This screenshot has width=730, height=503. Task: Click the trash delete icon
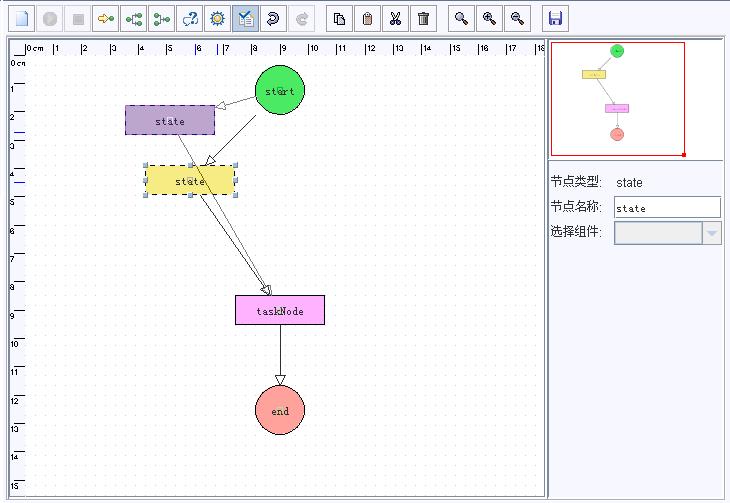tap(423, 19)
